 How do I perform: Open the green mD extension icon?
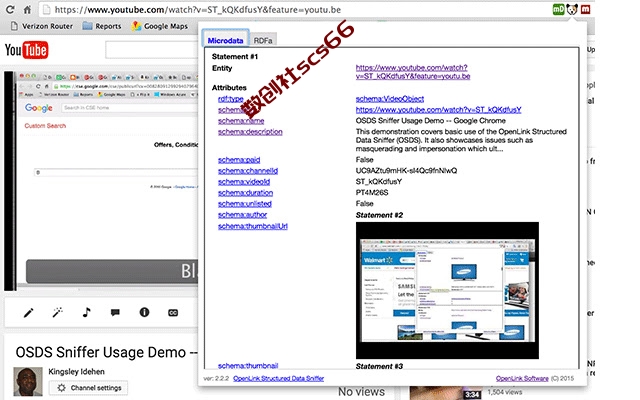(x=558, y=9)
